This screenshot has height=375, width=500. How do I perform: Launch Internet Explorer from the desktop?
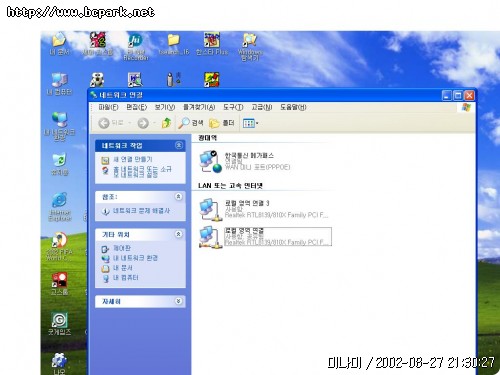pyautogui.click(x=60, y=207)
